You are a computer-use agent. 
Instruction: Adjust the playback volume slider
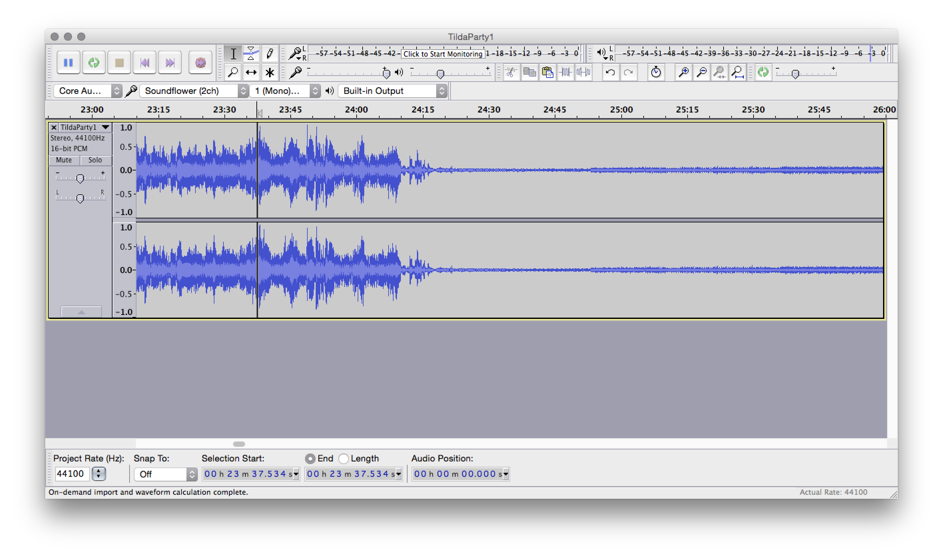pos(440,74)
